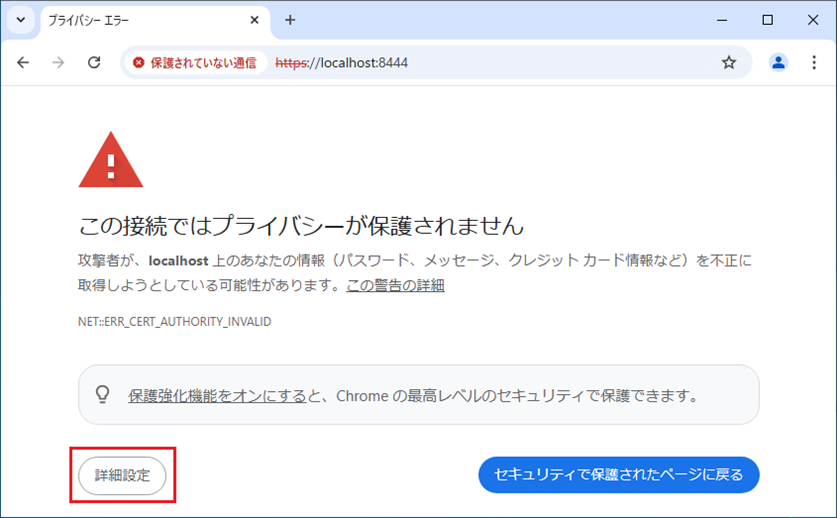Image resolution: width=837 pixels, height=518 pixels.
Task: Bookmark this page with the star icon
Action: pyautogui.click(x=729, y=62)
